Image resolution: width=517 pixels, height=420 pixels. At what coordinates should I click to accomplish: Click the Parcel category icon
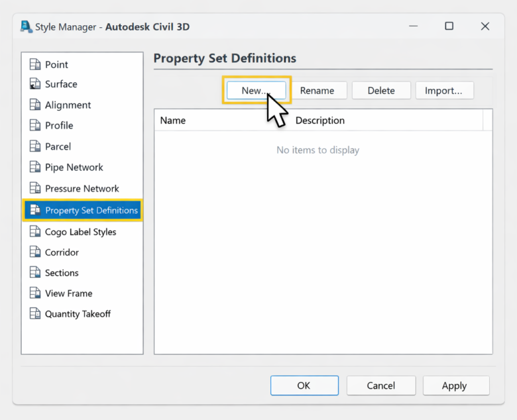pyautogui.click(x=35, y=146)
